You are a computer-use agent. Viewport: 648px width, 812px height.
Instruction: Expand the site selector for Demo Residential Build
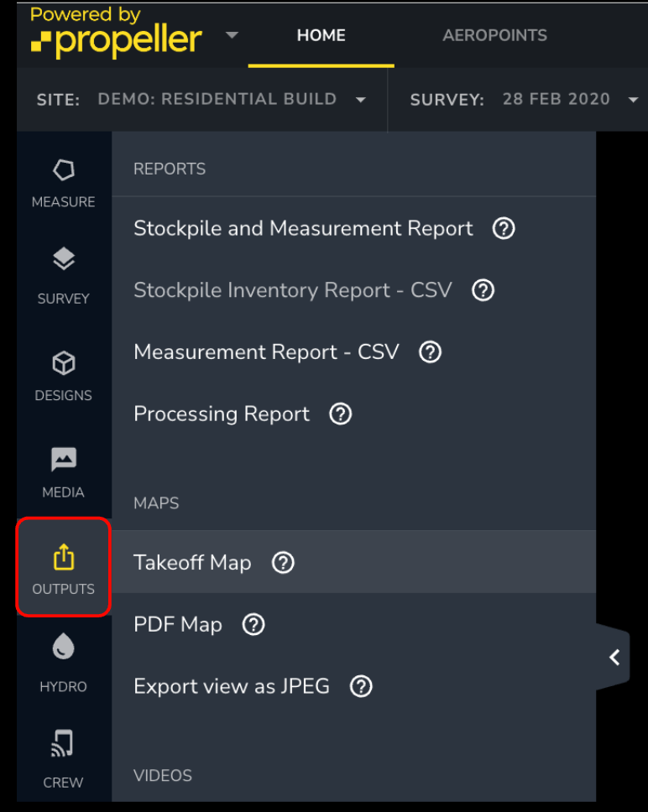click(x=361, y=99)
